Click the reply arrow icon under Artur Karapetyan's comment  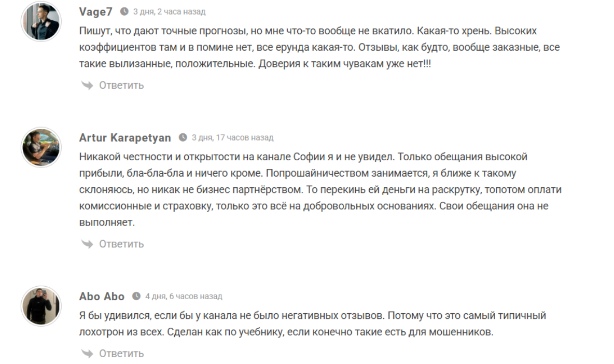click(87, 244)
